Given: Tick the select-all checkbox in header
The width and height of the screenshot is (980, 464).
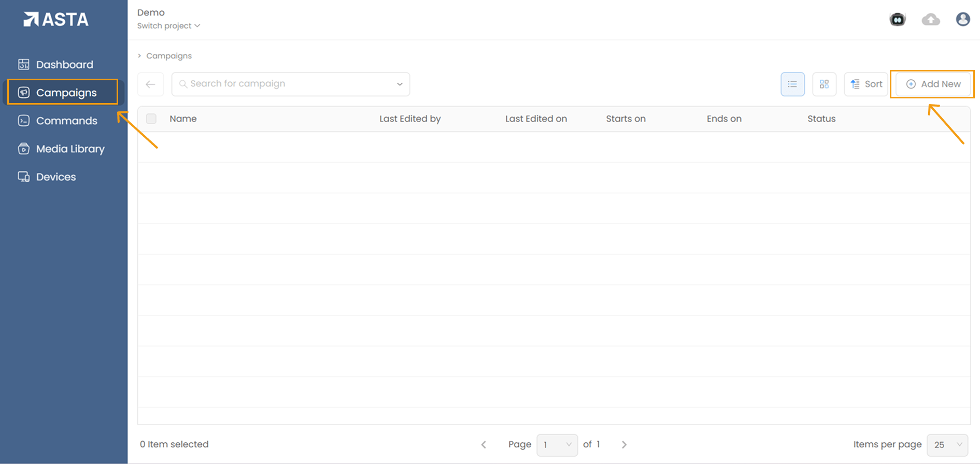Looking at the screenshot, I should click(151, 119).
